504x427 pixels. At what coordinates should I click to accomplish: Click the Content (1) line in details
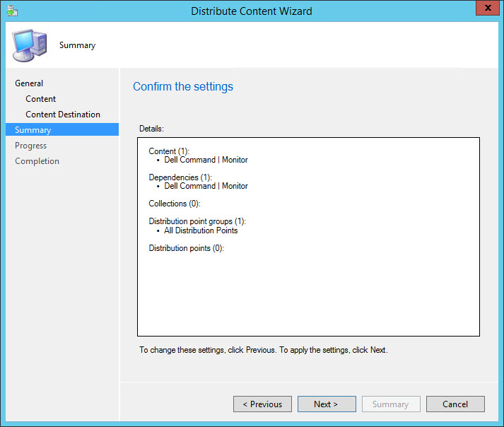coord(169,151)
